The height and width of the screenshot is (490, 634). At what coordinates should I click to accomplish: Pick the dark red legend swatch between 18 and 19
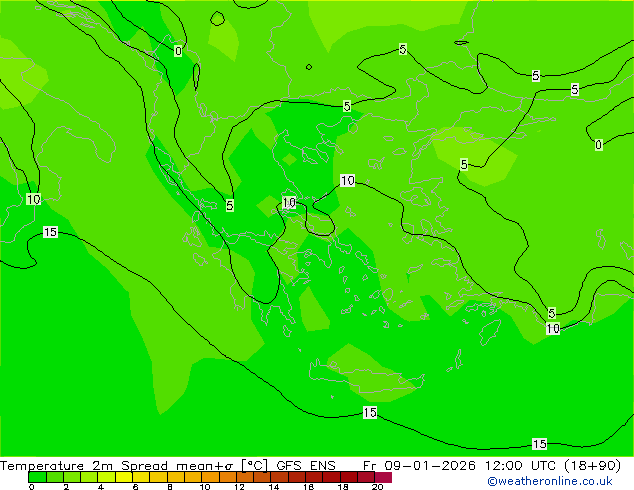[x=349, y=477]
